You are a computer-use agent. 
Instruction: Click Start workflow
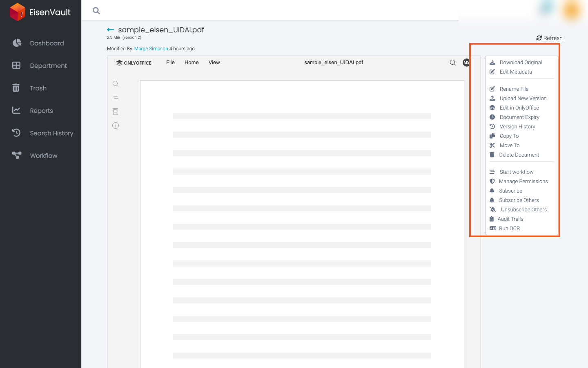click(512, 172)
